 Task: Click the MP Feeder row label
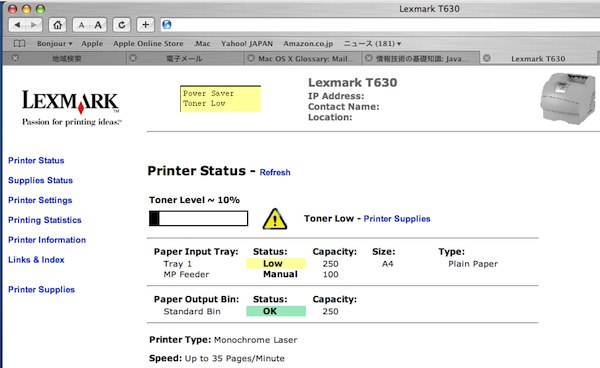[186, 274]
